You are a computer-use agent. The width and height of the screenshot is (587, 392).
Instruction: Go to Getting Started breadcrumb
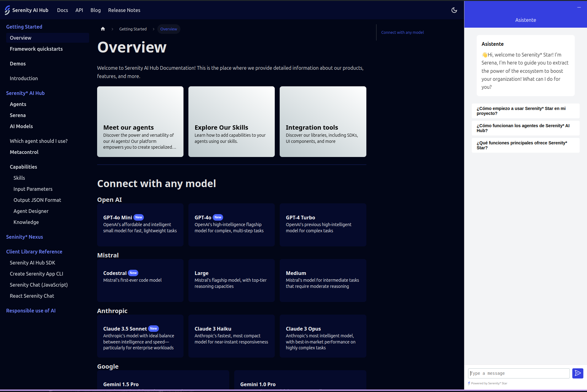[133, 29]
